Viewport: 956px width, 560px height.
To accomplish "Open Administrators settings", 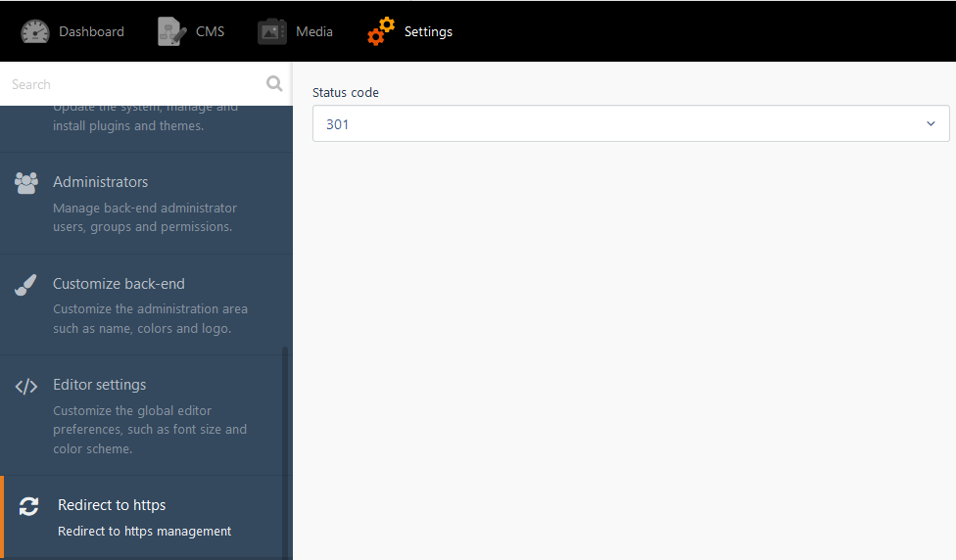I will [x=146, y=203].
